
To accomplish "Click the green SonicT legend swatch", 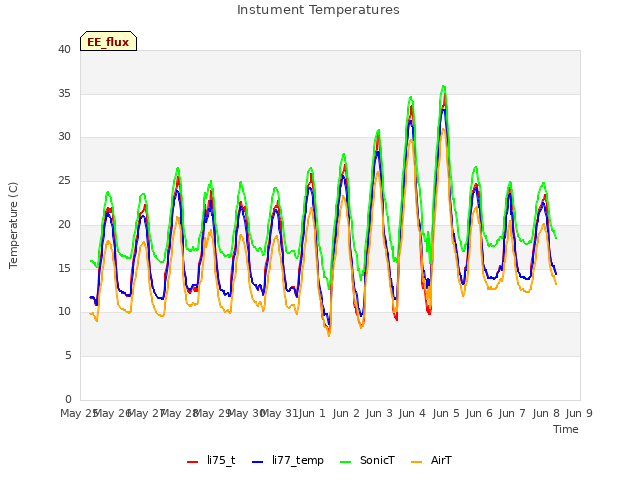I will coord(345,462).
